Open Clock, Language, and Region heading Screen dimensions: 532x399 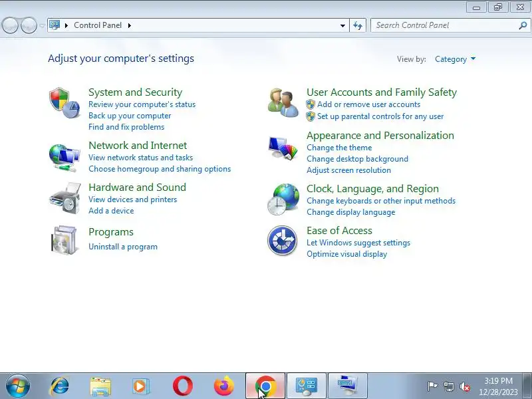[x=372, y=189]
